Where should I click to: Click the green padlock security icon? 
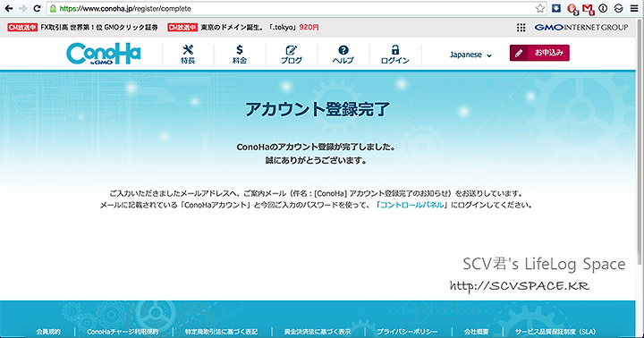(x=53, y=8)
